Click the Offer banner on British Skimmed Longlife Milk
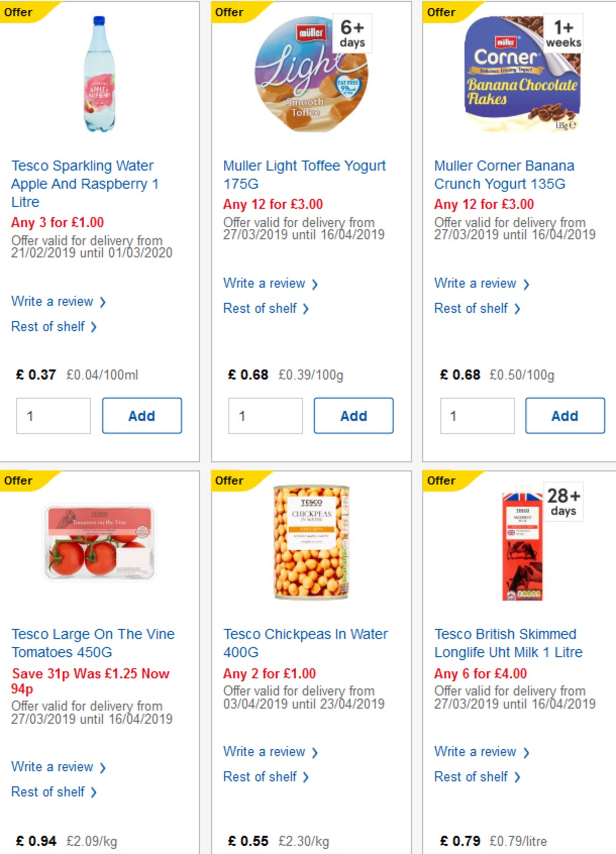616x854 pixels. 441,481
